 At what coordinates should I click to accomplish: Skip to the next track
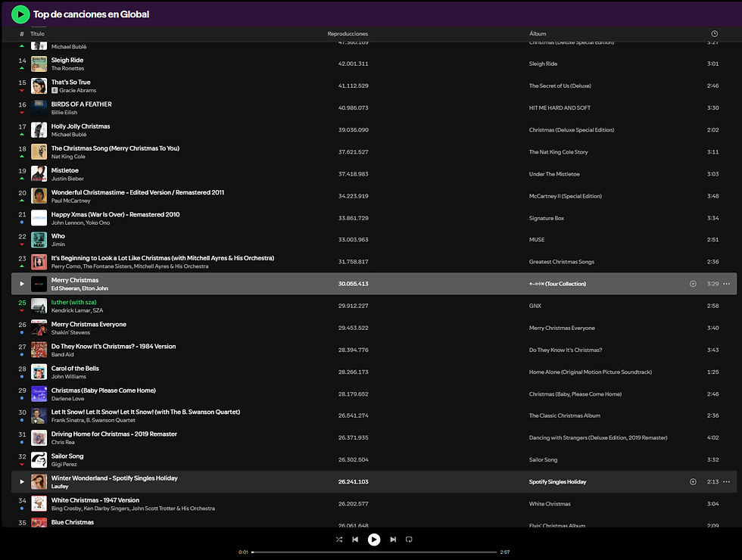point(393,539)
